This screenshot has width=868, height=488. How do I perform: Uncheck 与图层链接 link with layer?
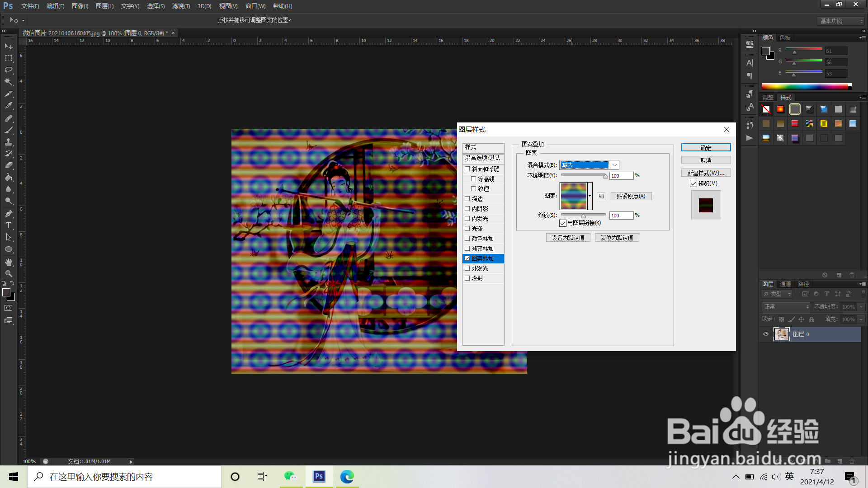563,223
